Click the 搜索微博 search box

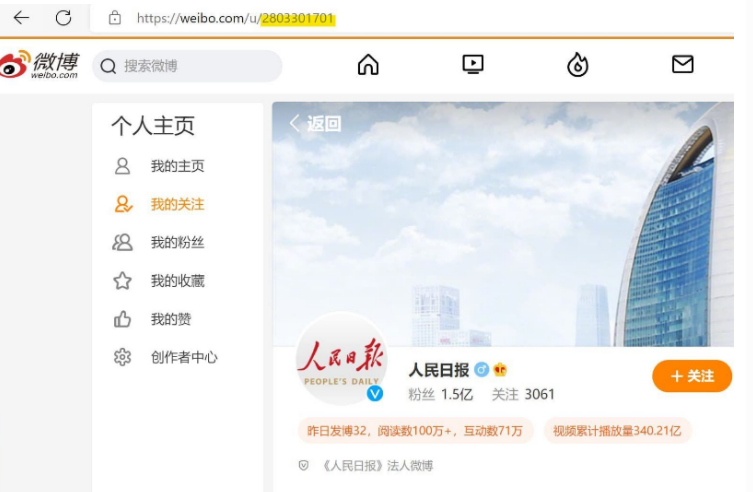click(187, 66)
